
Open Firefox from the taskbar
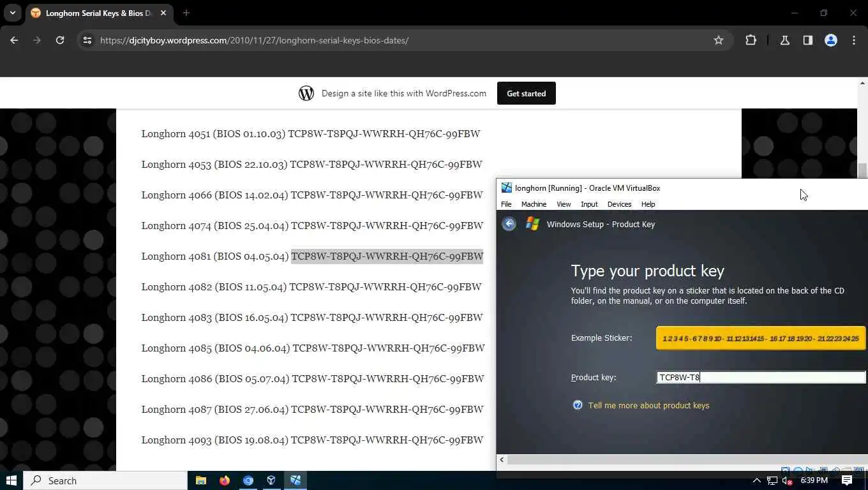[225, 480]
